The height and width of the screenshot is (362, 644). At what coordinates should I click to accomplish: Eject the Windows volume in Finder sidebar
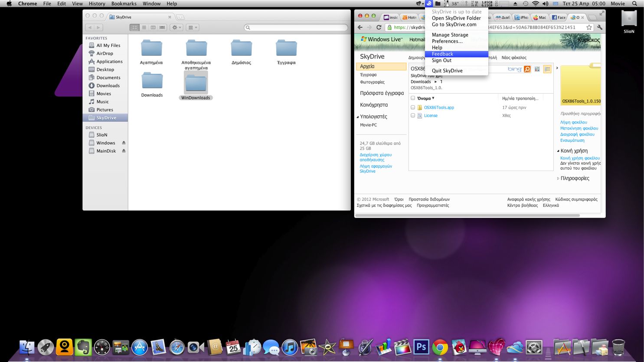(124, 143)
